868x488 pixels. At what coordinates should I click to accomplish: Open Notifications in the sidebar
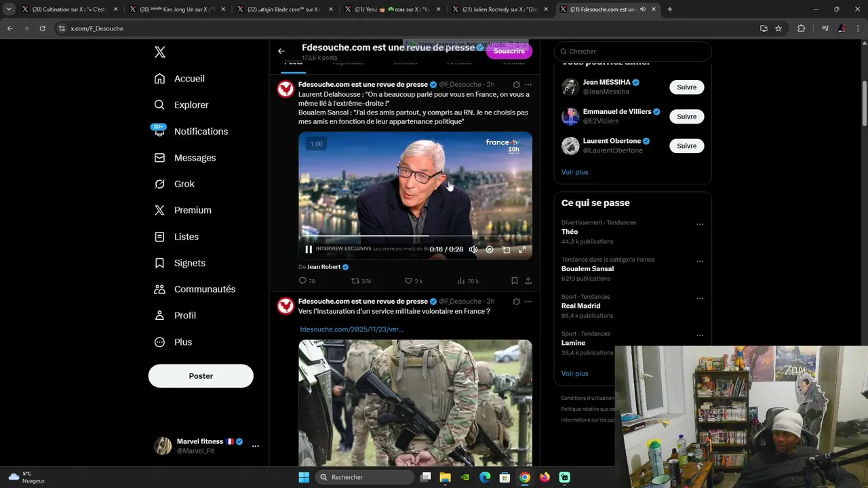coord(191,131)
